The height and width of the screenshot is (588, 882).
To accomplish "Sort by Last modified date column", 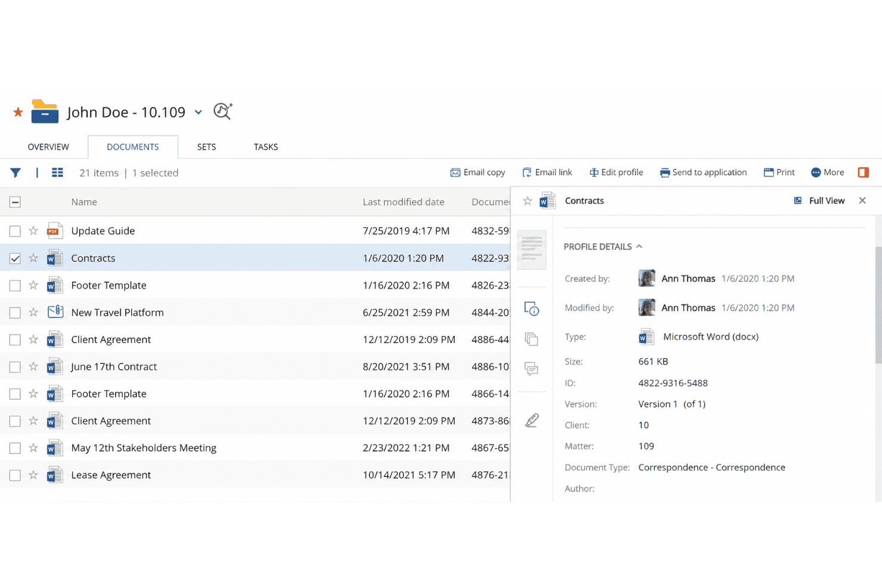I will [x=403, y=202].
